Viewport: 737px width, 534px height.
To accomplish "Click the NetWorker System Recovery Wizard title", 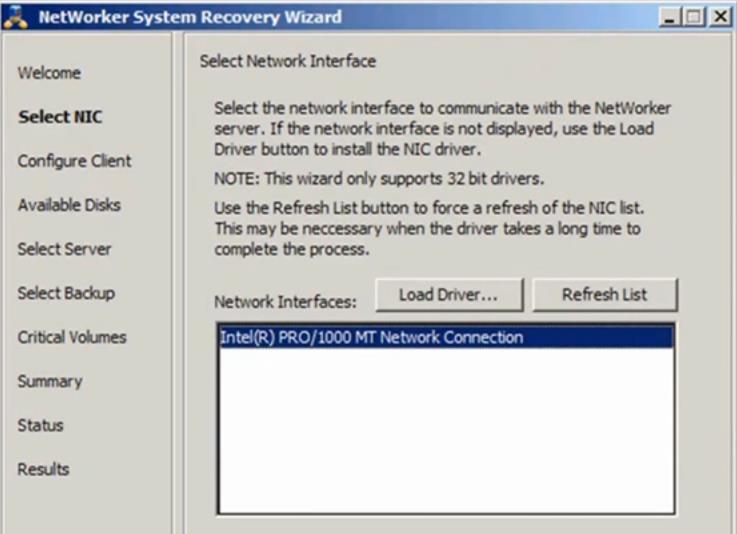I will point(190,17).
